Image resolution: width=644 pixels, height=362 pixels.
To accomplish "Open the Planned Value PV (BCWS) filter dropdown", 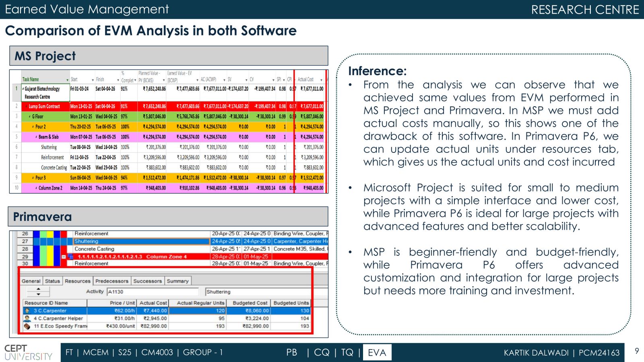I will click(164, 80).
